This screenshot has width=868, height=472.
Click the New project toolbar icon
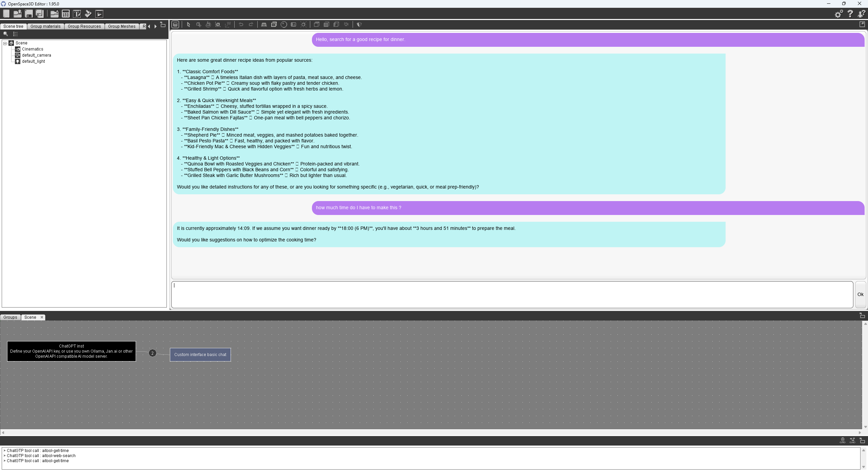[x=6, y=14]
